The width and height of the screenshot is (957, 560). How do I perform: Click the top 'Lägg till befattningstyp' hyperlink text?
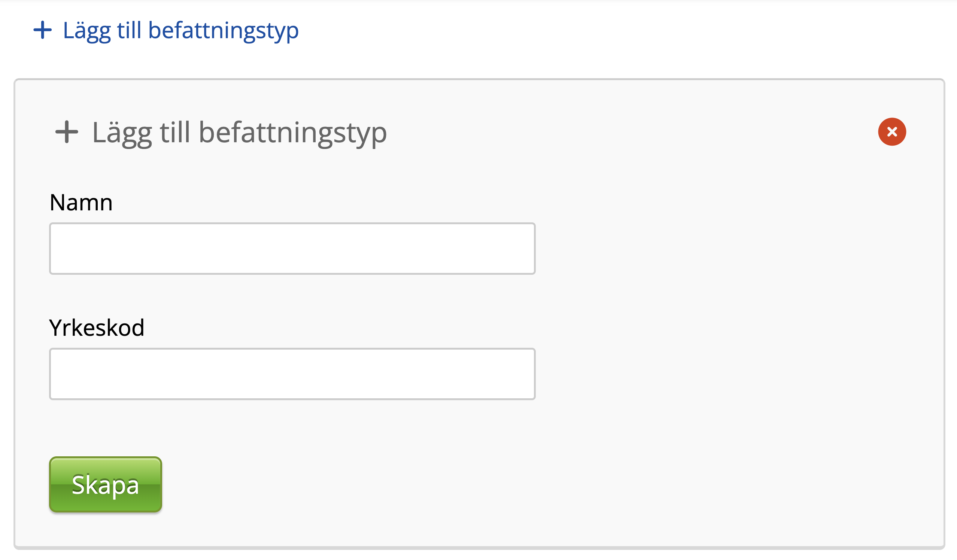pyautogui.click(x=181, y=30)
